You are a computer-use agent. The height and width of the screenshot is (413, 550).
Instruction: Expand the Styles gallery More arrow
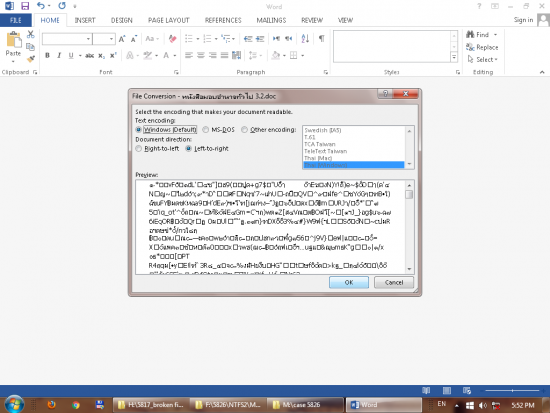pyautogui.click(x=454, y=57)
